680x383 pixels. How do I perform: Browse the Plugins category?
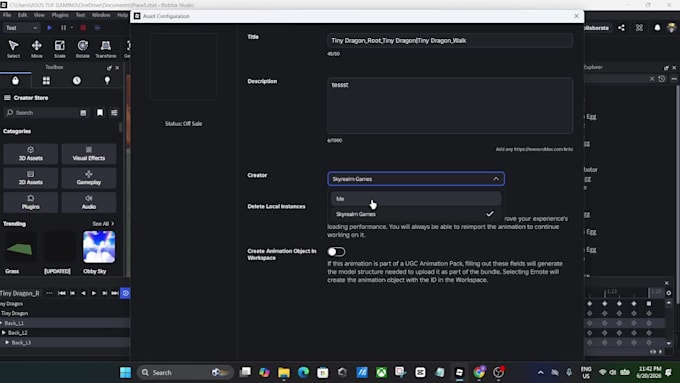tap(30, 202)
